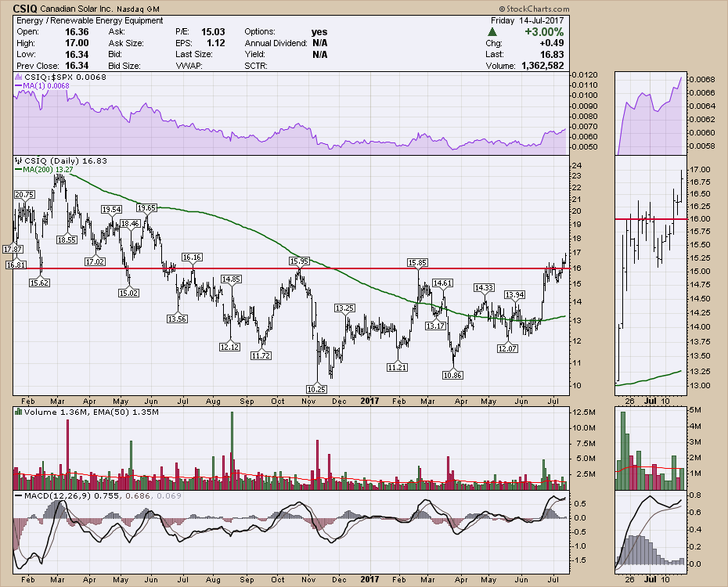Click the Volume value 1,362,582
Image resolution: width=728 pixels, height=587 pixels.
tap(542, 66)
